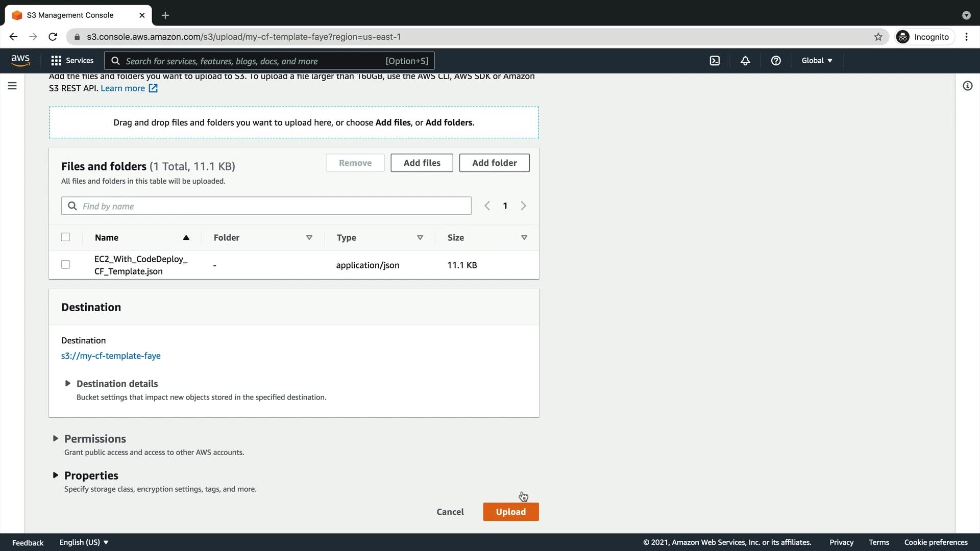
Task: Click the Find by name field
Action: pyautogui.click(x=266, y=206)
